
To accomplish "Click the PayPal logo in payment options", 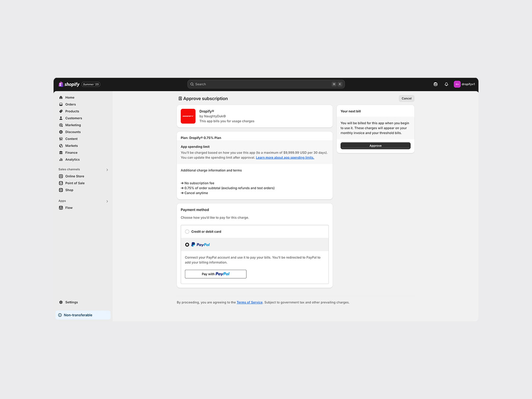I will tap(200, 245).
